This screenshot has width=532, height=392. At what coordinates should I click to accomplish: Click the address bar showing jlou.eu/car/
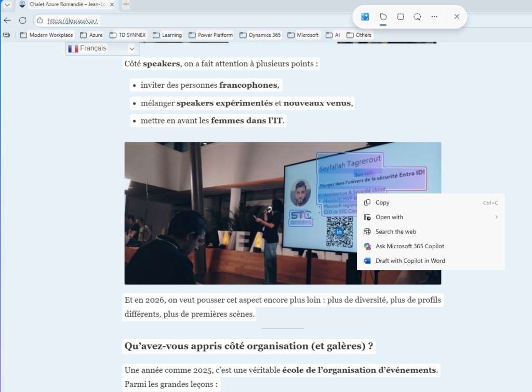73,21
